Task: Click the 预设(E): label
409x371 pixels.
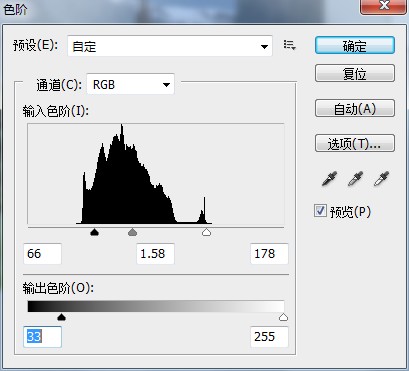Action: [35, 45]
